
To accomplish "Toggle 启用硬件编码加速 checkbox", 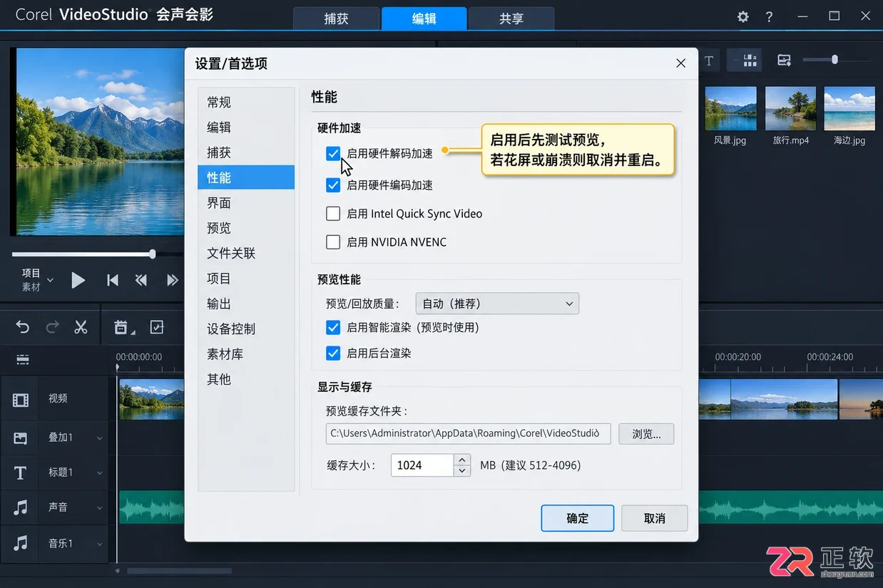I will pos(333,185).
